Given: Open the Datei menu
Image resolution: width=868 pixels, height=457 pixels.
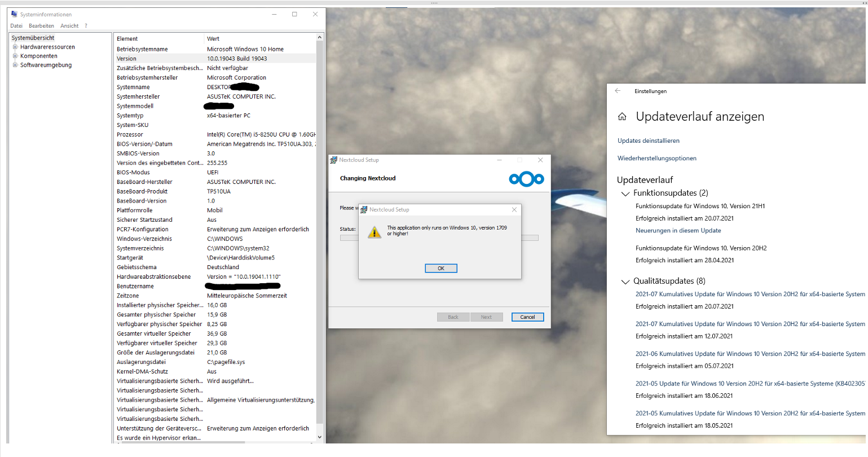Looking at the screenshot, I should (x=16, y=26).
